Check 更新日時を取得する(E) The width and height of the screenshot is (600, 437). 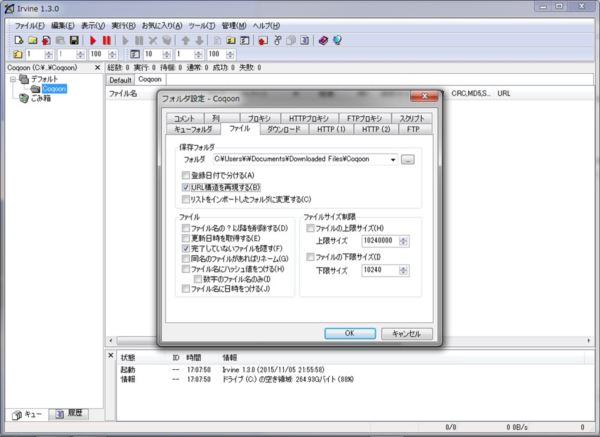coord(186,238)
